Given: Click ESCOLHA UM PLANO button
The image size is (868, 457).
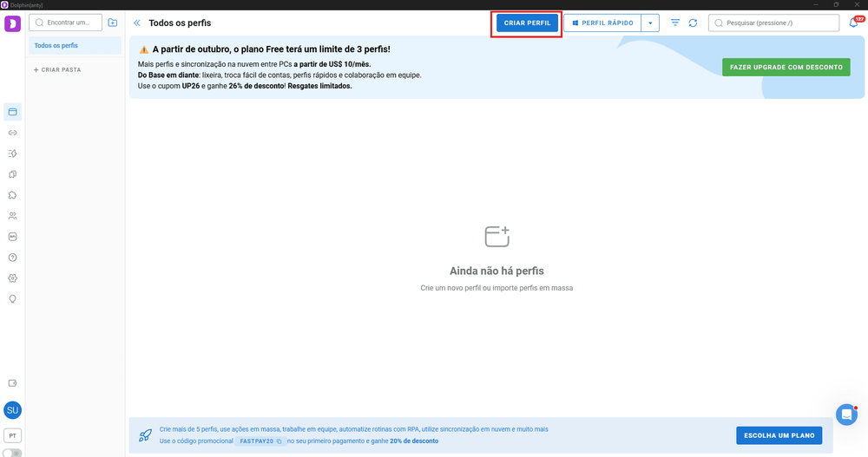Looking at the screenshot, I should 779,435.
